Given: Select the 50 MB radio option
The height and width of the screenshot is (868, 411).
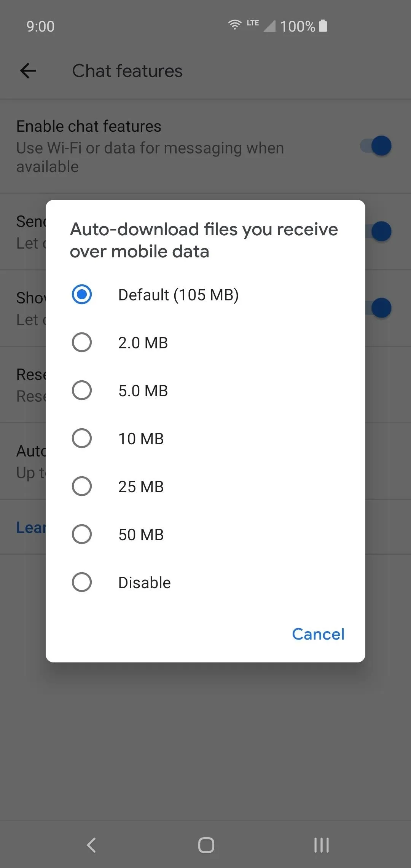Looking at the screenshot, I should pyautogui.click(x=205, y=535).
